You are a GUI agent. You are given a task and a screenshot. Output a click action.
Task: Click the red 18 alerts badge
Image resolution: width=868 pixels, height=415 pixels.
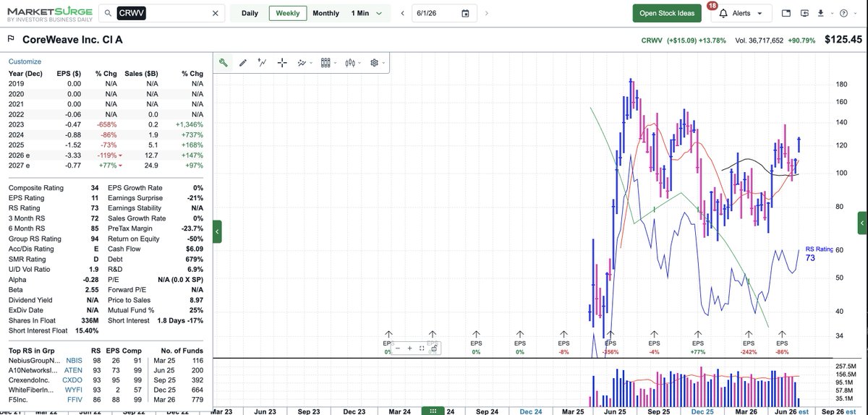tap(712, 6)
